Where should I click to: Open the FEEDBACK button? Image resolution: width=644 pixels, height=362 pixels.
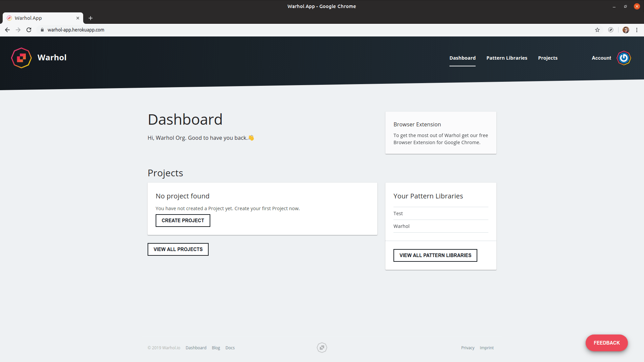coord(607,343)
